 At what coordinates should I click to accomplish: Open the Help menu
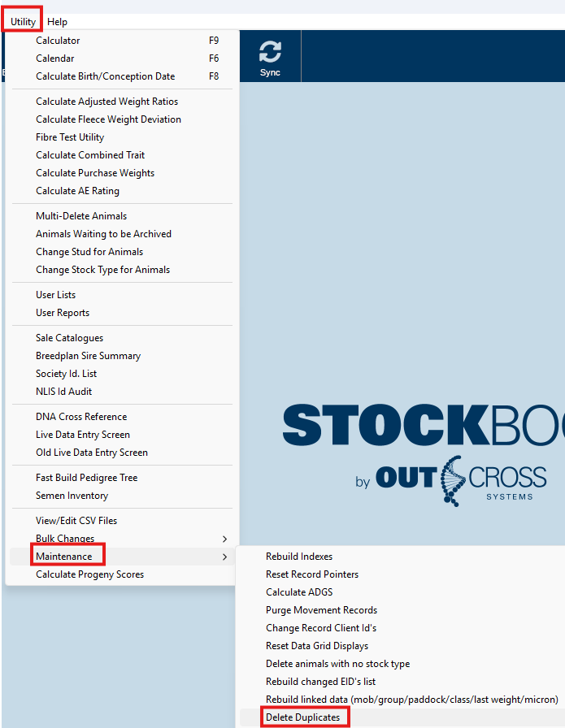coord(58,22)
